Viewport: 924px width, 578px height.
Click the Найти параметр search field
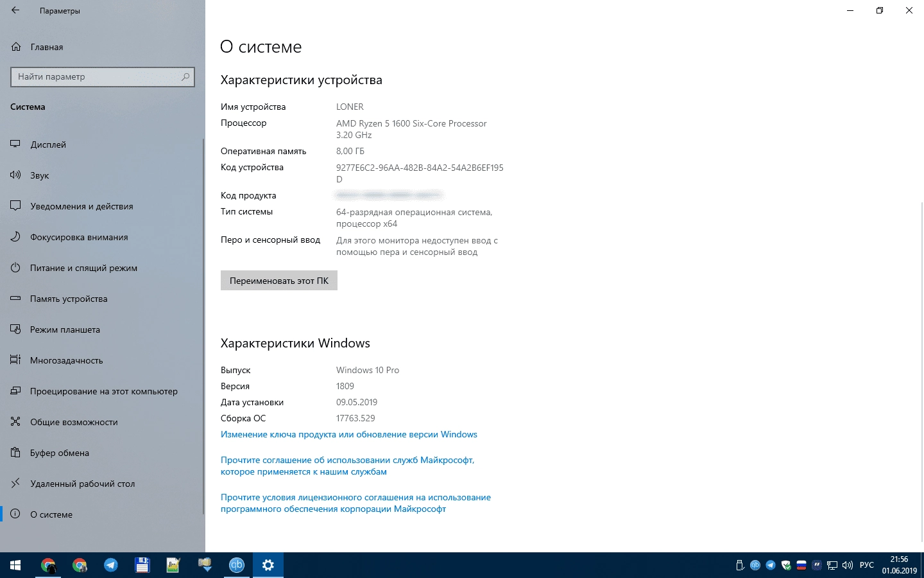[103, 76]
